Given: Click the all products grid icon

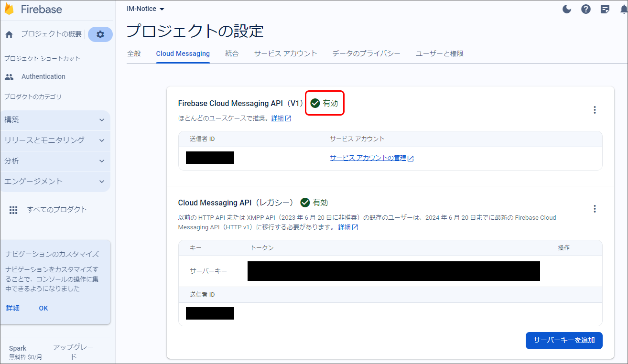Looking at the screenshot, I should [13, 210].
